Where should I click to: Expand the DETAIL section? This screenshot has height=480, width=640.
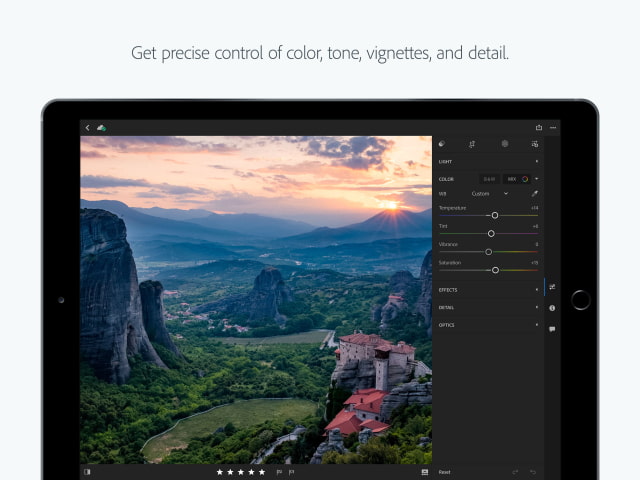click(x=488, y=307)
